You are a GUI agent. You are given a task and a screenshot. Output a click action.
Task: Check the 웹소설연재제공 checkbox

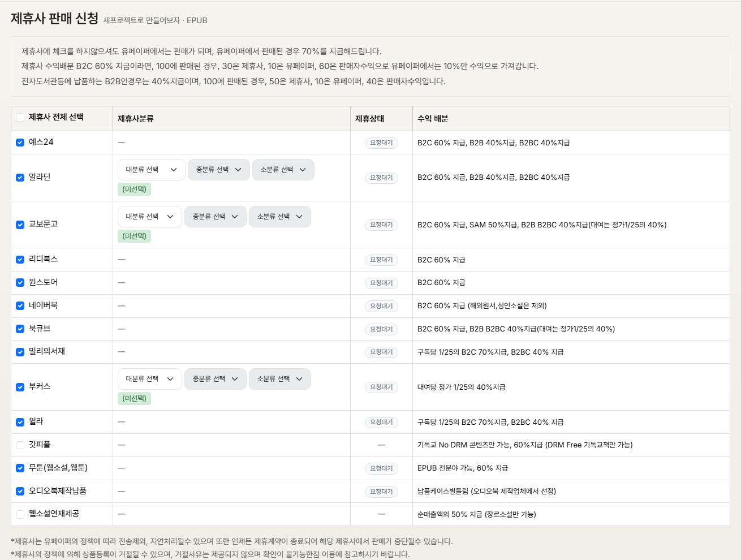pyautogui.click(x=20, y=514)
